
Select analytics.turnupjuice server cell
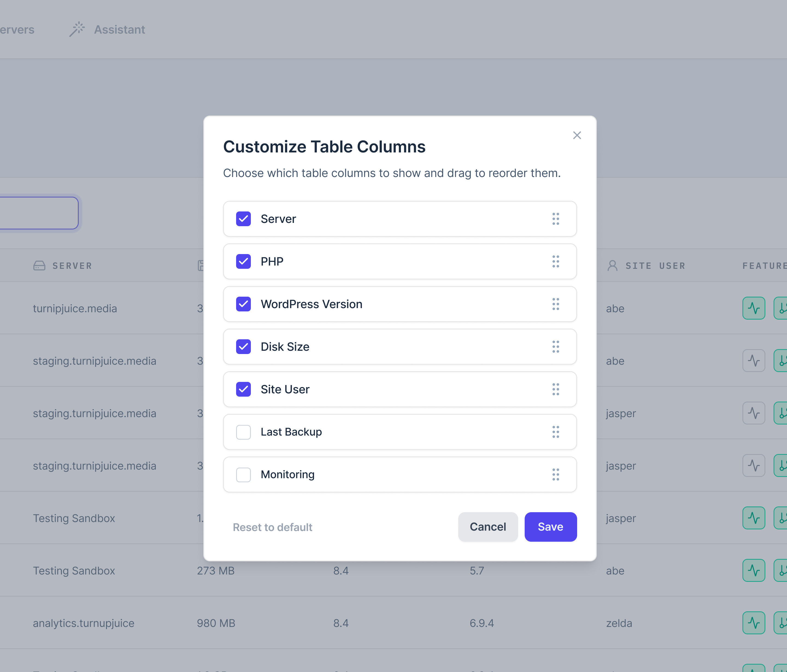[x=84, y=623]
